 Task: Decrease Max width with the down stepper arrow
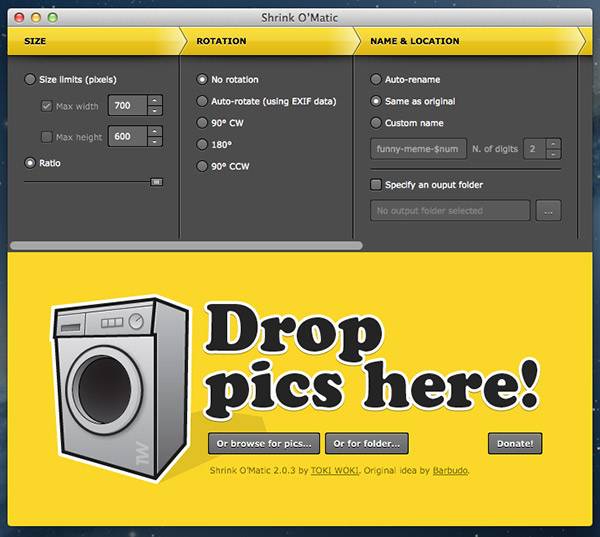click(x=155, y=111)
